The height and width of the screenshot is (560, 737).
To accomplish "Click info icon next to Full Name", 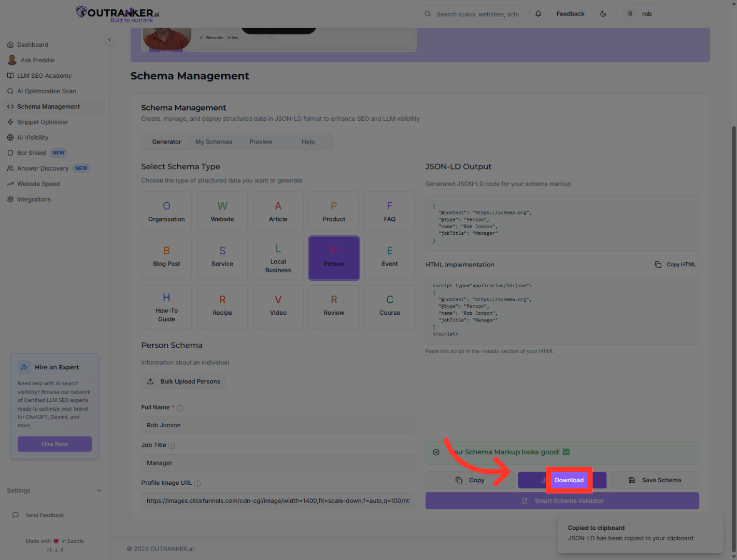I will (180, 408).
